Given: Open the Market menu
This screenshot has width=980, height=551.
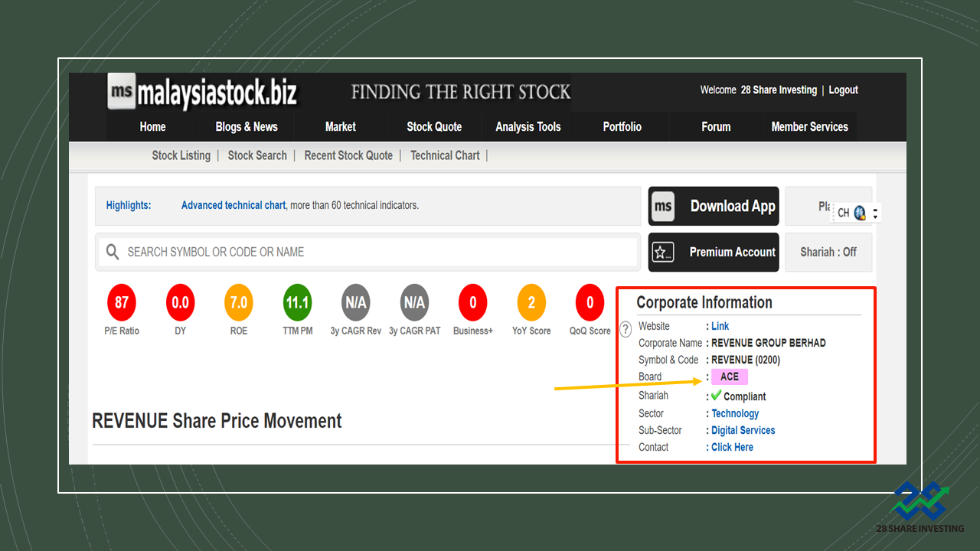Looking at the screenshot, I should point(341,127).
